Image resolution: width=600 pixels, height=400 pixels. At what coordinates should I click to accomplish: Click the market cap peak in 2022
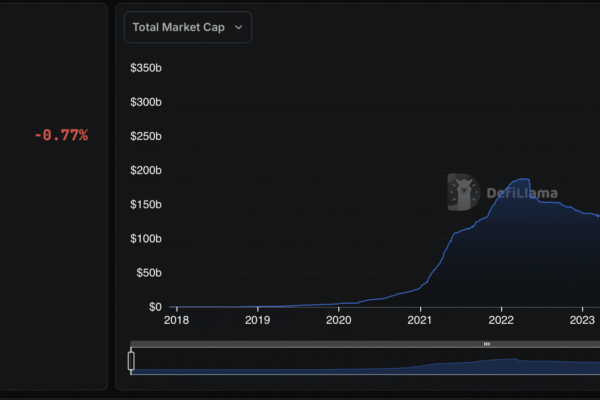tap(520, 180)
